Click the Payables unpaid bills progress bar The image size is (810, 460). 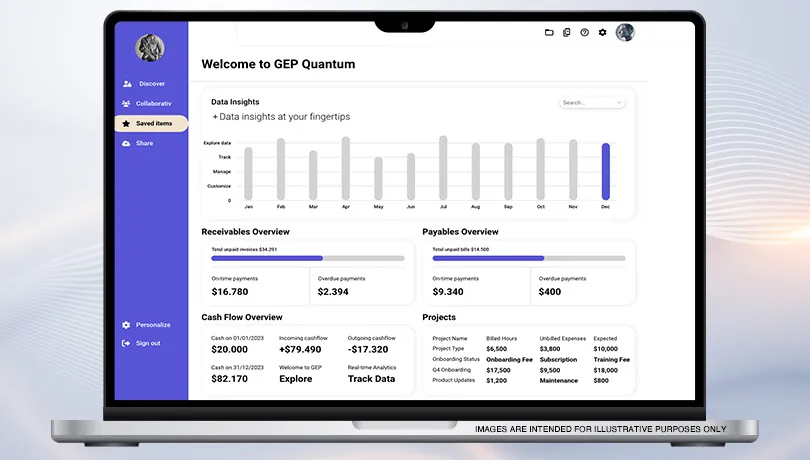point(528,258)
